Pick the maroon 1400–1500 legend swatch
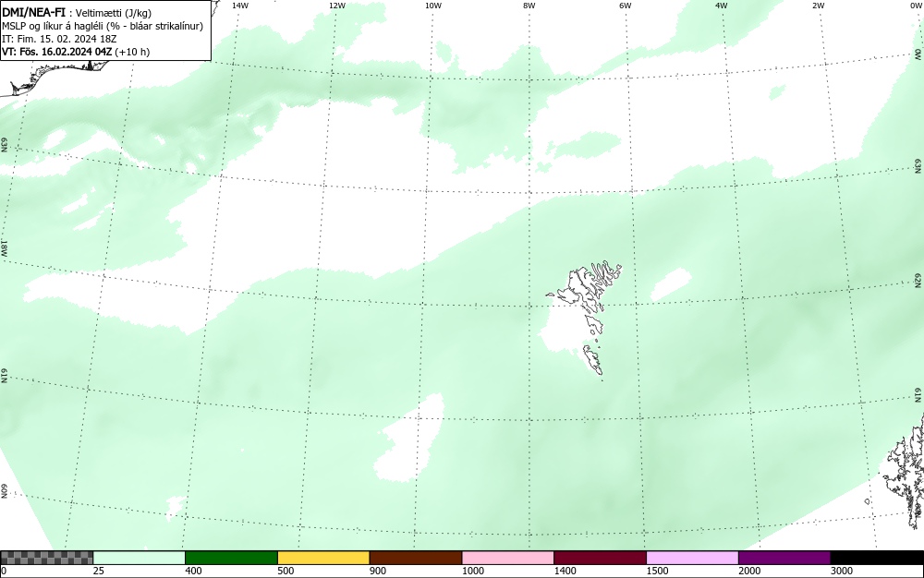 pos(600,558)
